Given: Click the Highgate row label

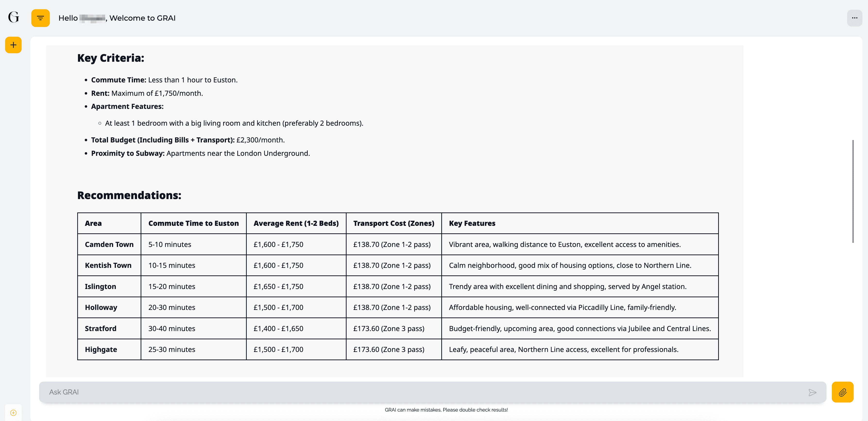Looking at the screenshot, I should tap(101, 350).
